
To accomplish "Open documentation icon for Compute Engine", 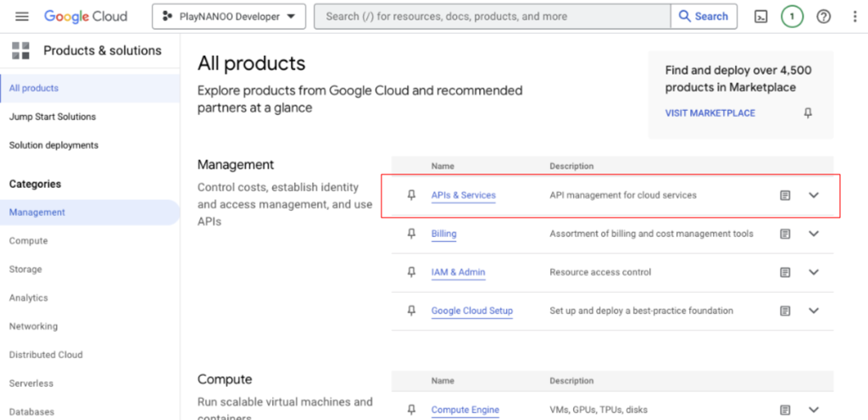I will (x=785, y=410).
